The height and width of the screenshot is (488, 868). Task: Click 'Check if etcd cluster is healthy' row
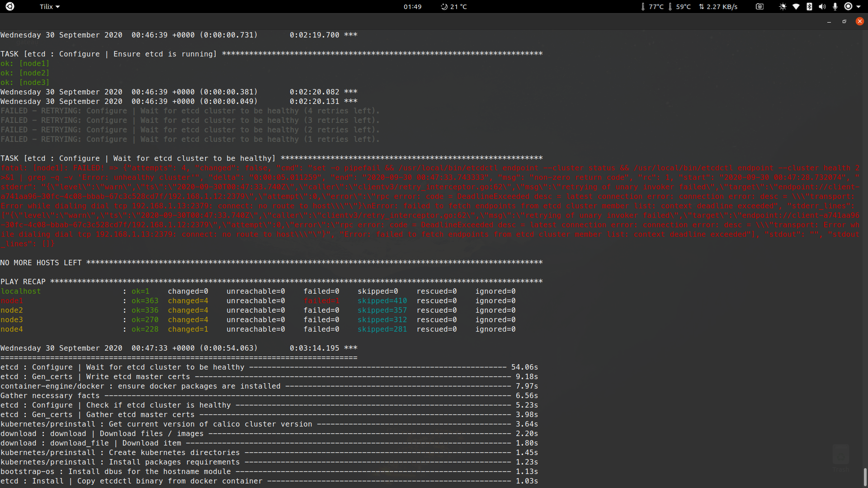tap(269, 405)
